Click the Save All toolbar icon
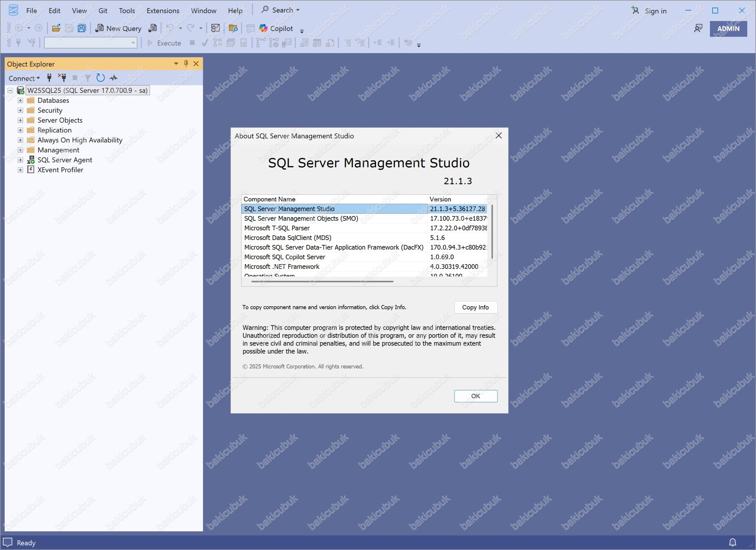The width and height of the screenshot is (756, 550). [x=82, y=28]
